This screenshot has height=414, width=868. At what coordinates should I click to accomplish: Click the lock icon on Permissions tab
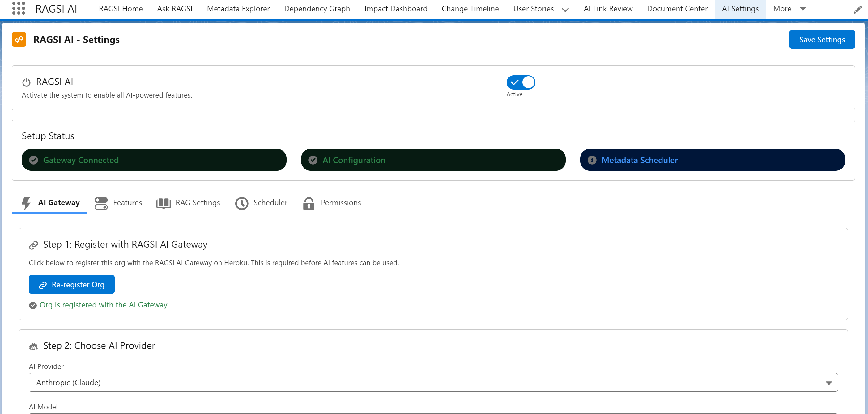click(x=308, y=203)
